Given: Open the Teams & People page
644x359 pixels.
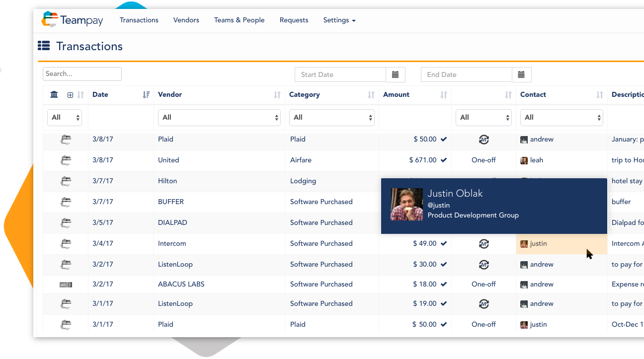Looking at the screenshot, I should point(239,20).
